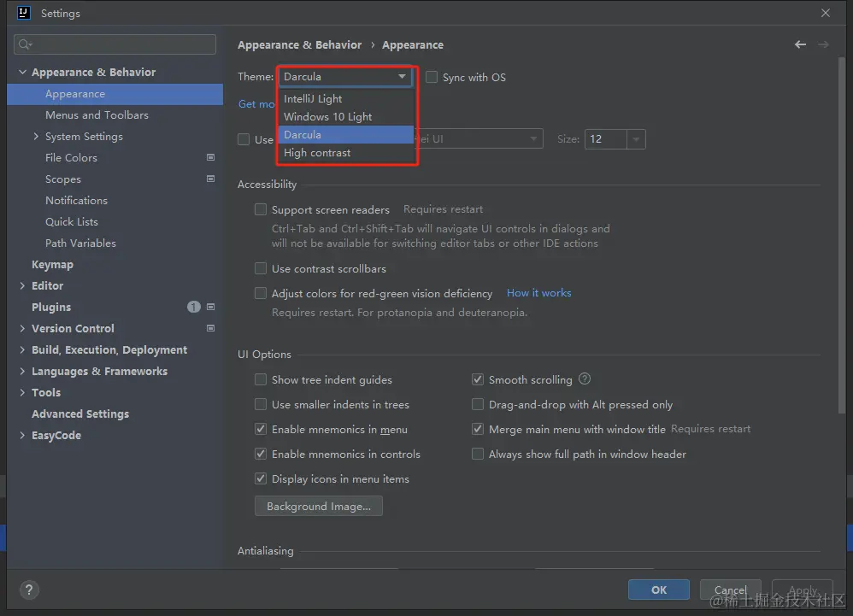Enable Always show full path in window header
The image size is (853, 616).
coord(478,454)
